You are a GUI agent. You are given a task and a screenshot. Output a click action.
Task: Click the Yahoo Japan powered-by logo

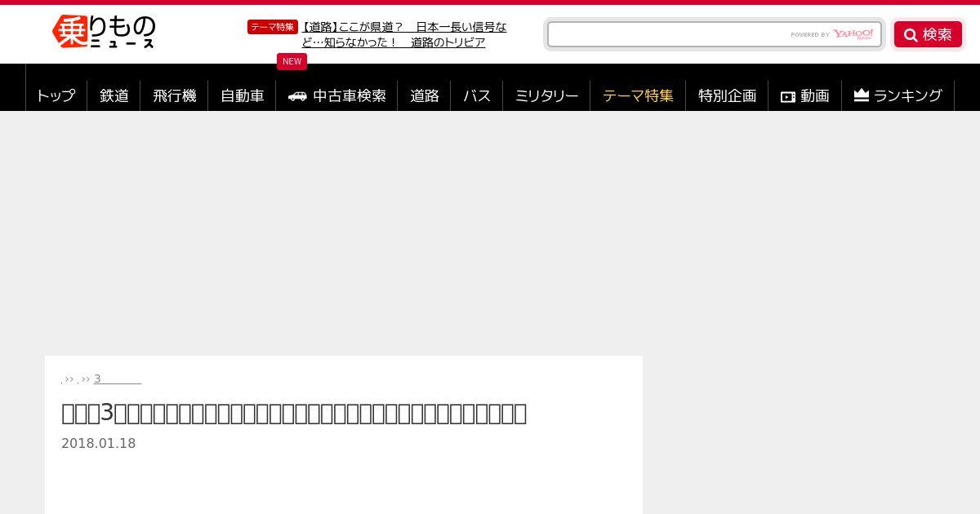[x=832, y=34]
